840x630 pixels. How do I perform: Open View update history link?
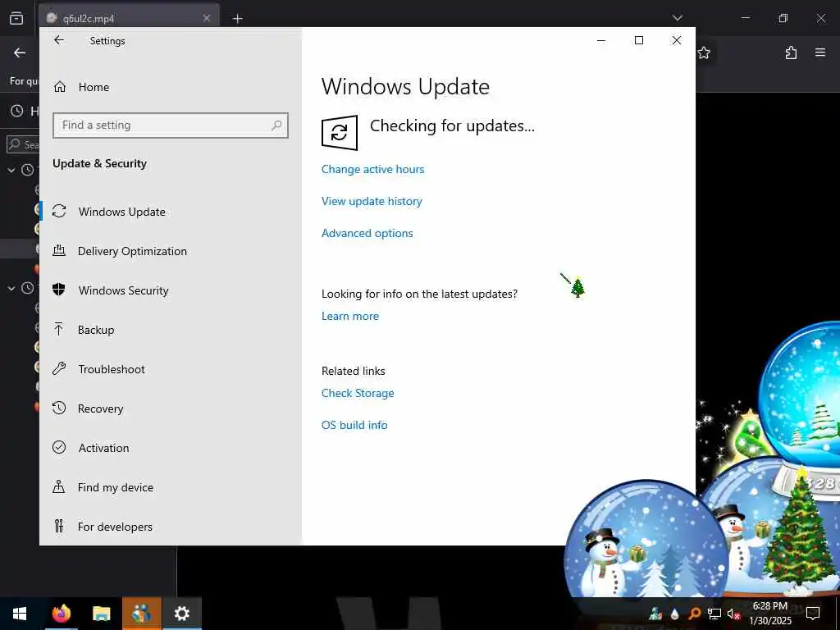372,202
